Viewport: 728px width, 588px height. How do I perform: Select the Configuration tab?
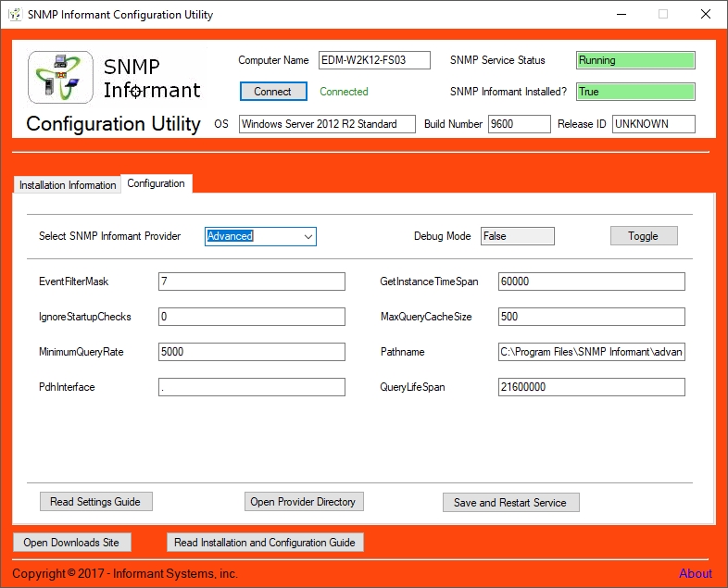point(156,183)
